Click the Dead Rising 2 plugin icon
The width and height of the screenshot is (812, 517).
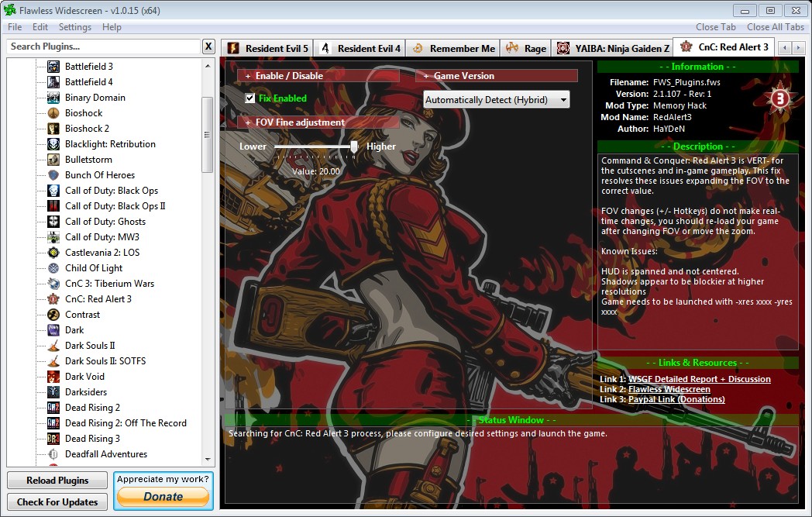click(x=53, y=408)
